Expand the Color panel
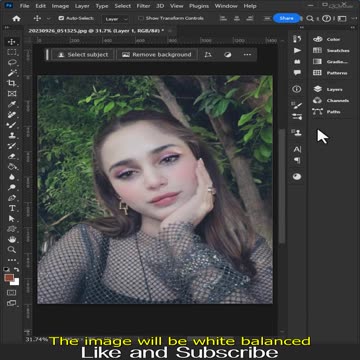Viewport: 360px width, 360px height. click(x=331, y=39)
